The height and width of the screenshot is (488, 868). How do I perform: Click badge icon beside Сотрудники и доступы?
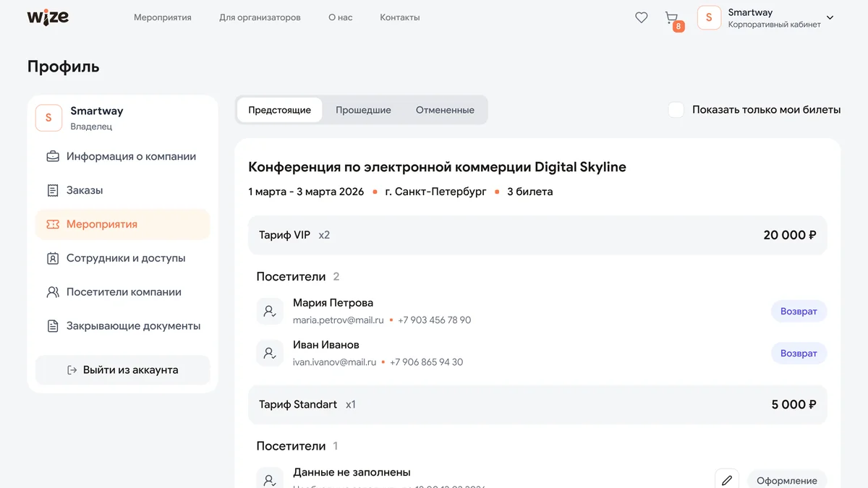click(x=53, y=258)
